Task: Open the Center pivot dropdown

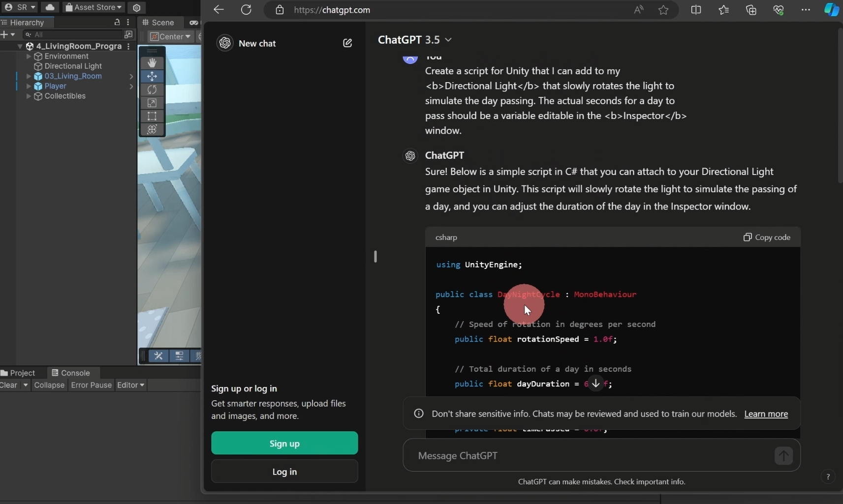Action: [170, 36]
